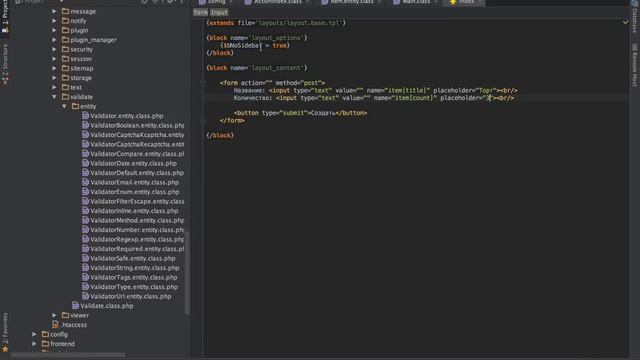This screenshot has width=640, height=360.
Task: Click the security folder icon
Action: (65, 49)
